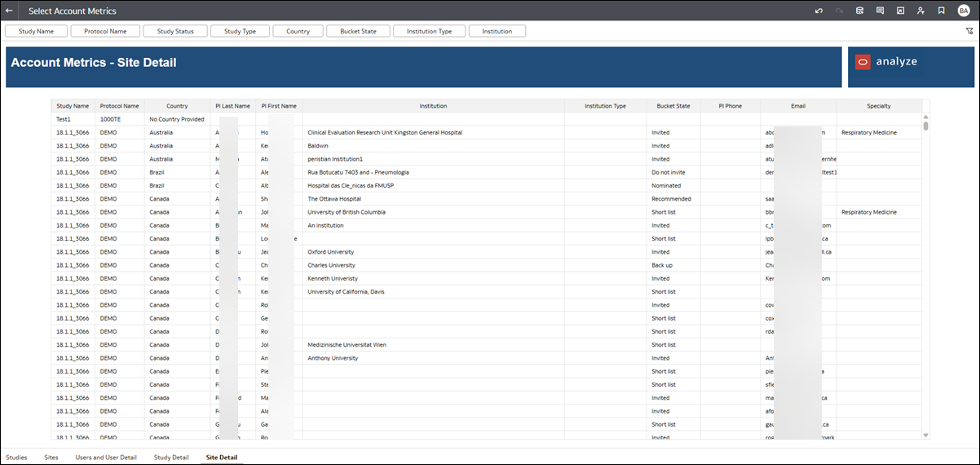The height and width of the screenshot is (465, 980).
Task: Select the Site Detail tab
Action: pyautogui.click(x=222, y=458)
